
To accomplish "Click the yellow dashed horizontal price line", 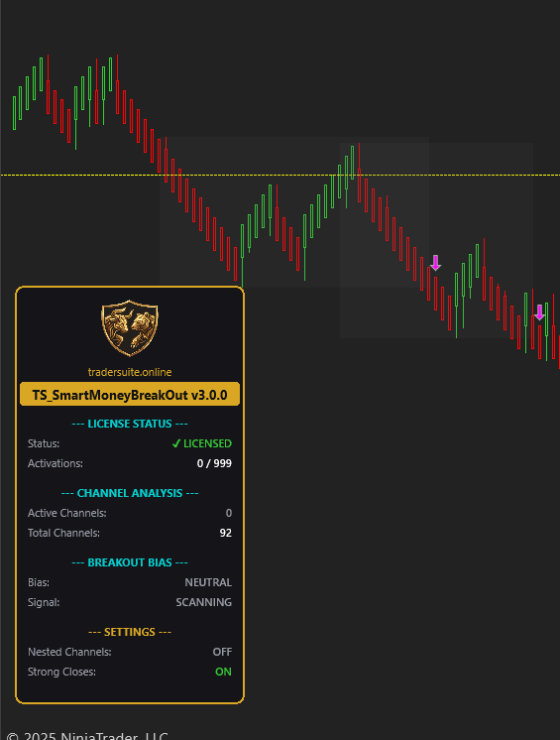I will (280, 176).
